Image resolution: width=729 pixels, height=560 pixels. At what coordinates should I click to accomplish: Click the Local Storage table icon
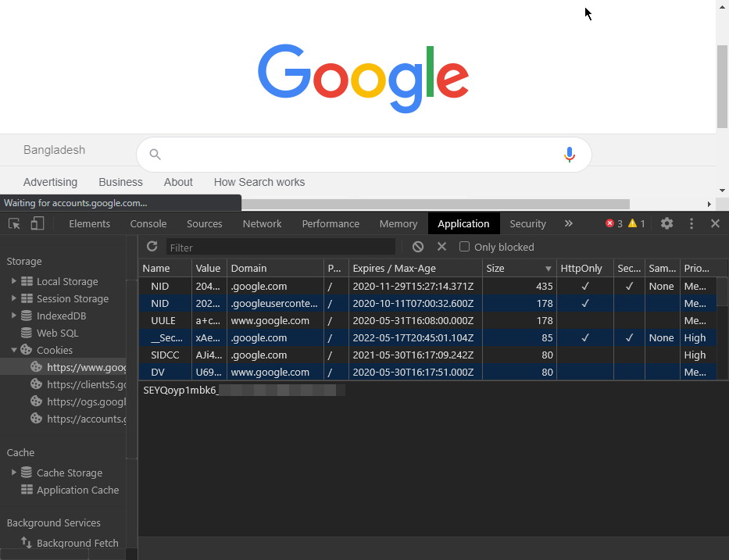tap(27, 281)
